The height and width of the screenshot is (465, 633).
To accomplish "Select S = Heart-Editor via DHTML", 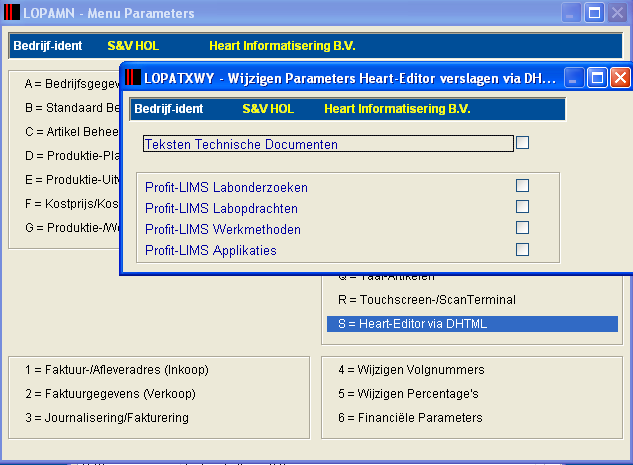I will click(x=472, y=324).
